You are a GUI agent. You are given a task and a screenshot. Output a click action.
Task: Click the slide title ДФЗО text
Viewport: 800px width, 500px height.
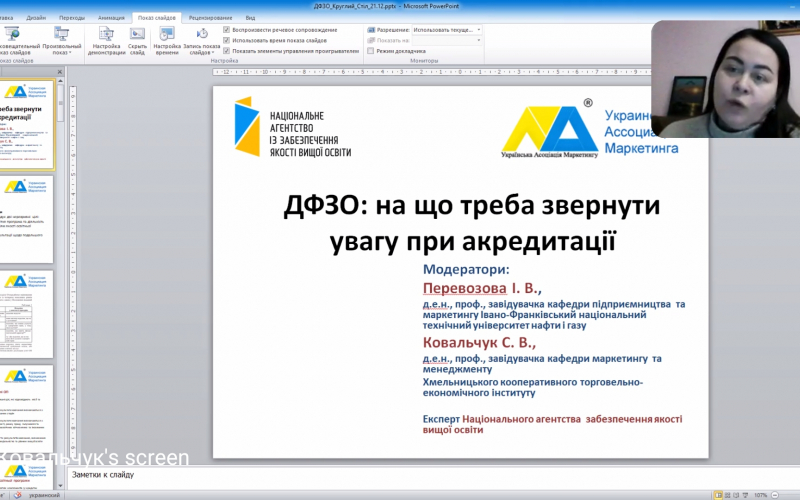(x=472, y=223)
